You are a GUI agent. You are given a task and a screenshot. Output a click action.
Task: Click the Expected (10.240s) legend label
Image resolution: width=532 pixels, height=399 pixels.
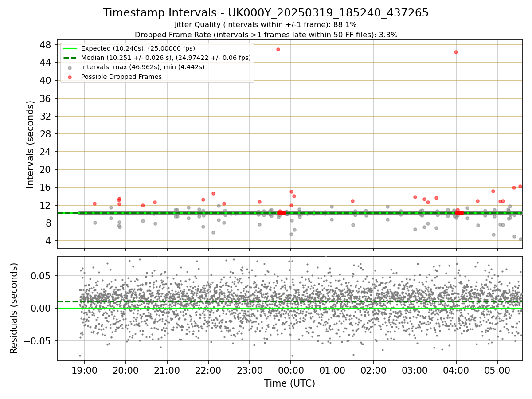tap(138, 48)
